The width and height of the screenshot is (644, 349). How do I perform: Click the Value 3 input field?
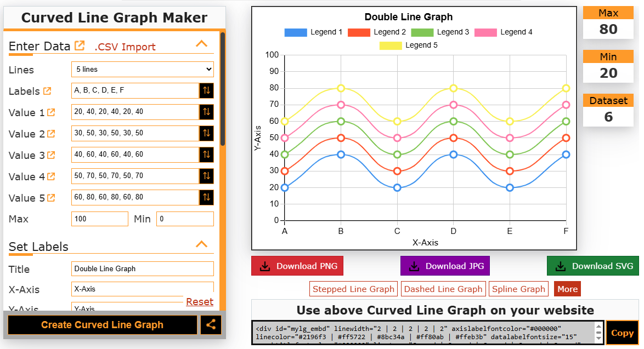135,154
